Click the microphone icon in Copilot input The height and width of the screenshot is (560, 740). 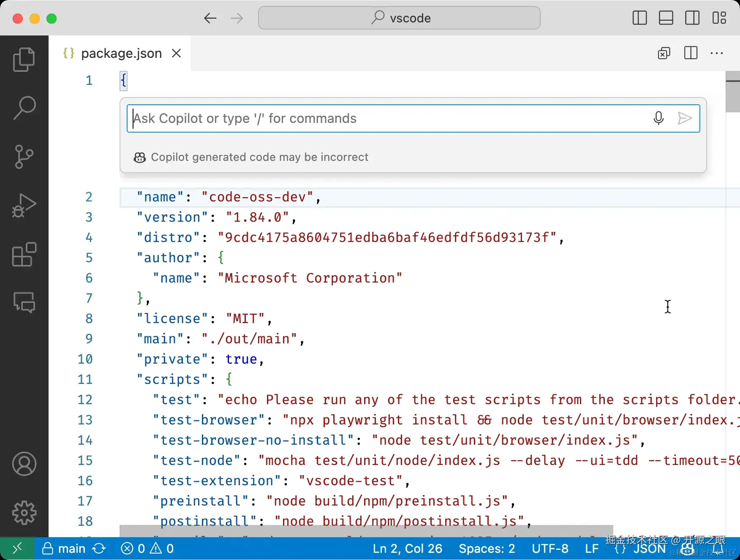(x=658, y=118)
